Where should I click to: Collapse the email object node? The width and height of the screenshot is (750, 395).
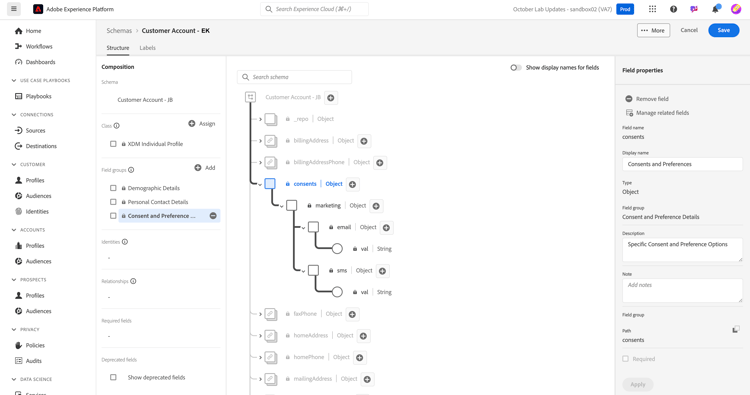pyautogui.click(x=303, y=228)
